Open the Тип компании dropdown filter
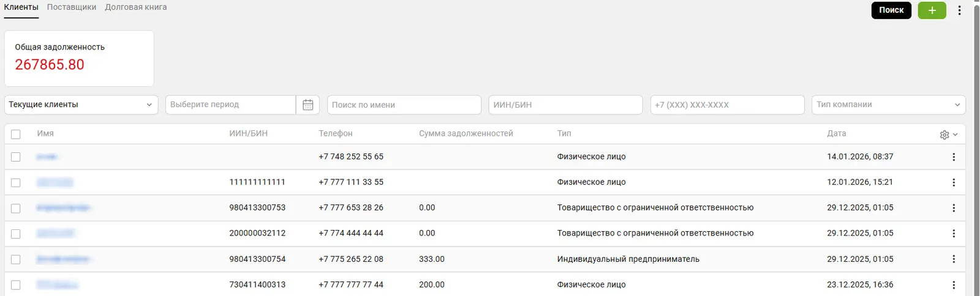This screenshot has height=296, width=980. pyautogui.click(x=888, y=105)
